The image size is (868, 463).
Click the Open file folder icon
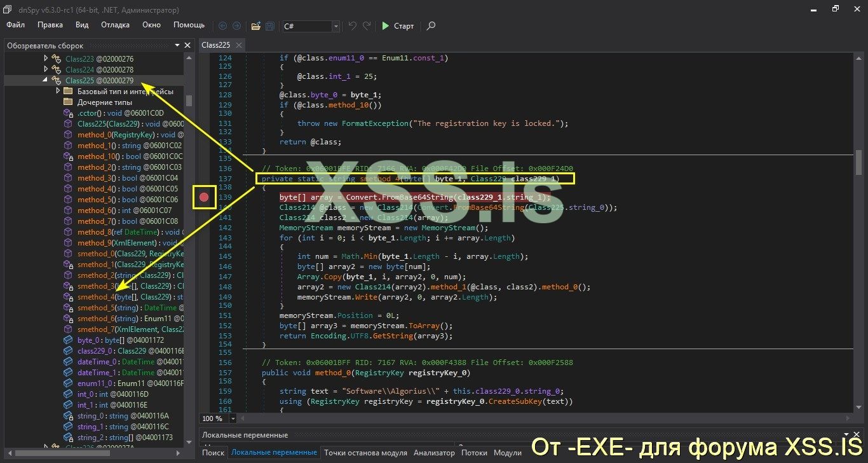coord(255,26)
